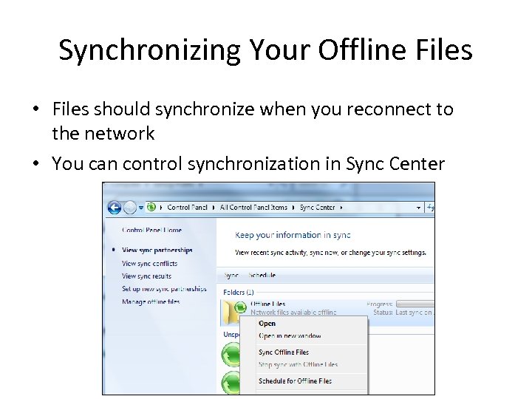This screenshot has height=399, width=532.
Task: Expand the arrow after Sync Center breadcrumb
Action: (x=341, y=208)
